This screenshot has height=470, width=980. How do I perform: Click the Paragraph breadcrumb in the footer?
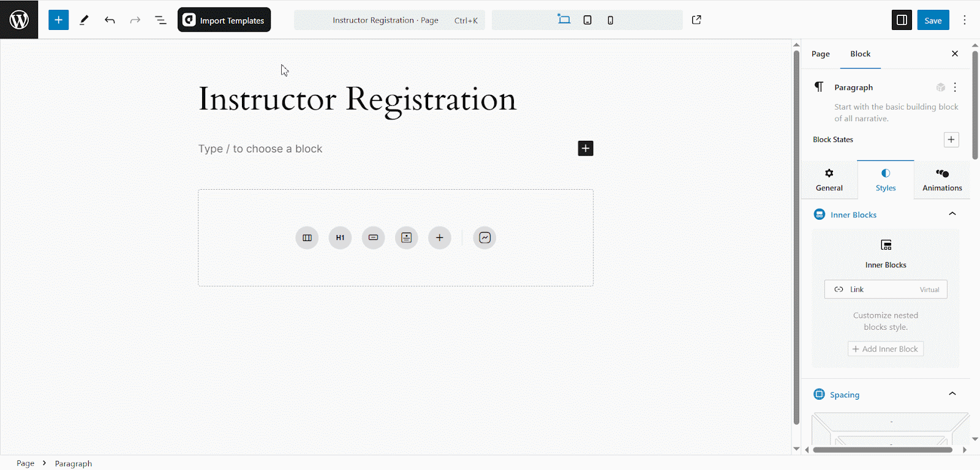click(x=73, y=463)
